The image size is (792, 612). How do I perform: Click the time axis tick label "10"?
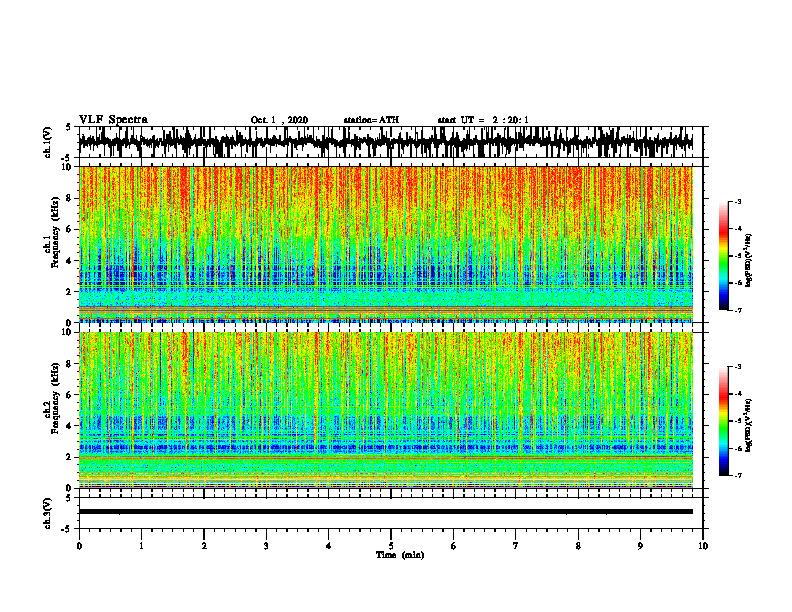(x=703, y=546)
